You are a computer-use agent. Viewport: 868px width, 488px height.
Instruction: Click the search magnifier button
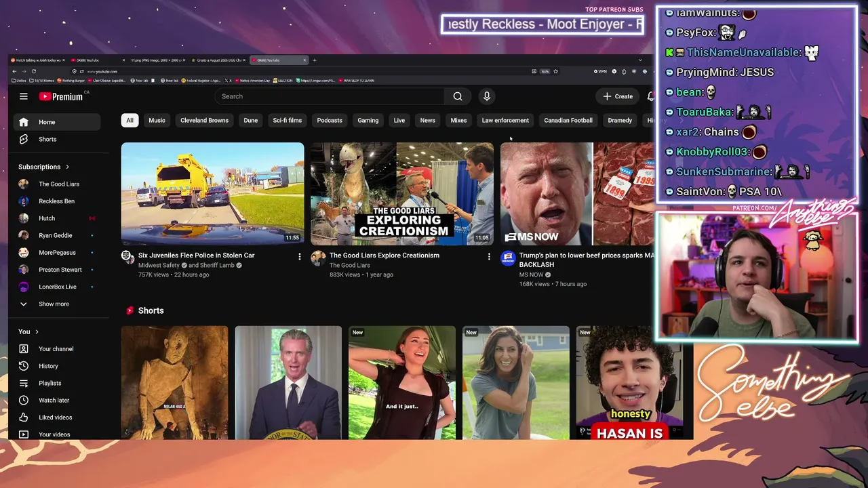click(x=458, y=96)
